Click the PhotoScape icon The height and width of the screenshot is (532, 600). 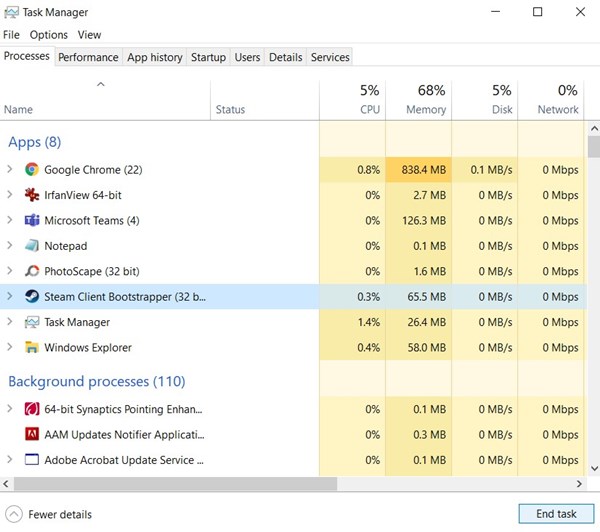coord(32,271)
